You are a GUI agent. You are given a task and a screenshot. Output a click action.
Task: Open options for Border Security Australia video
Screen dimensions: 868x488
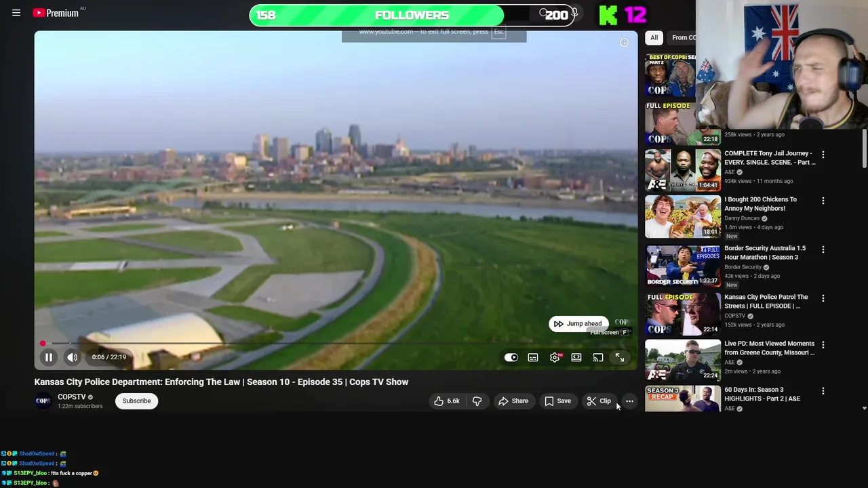823,249
